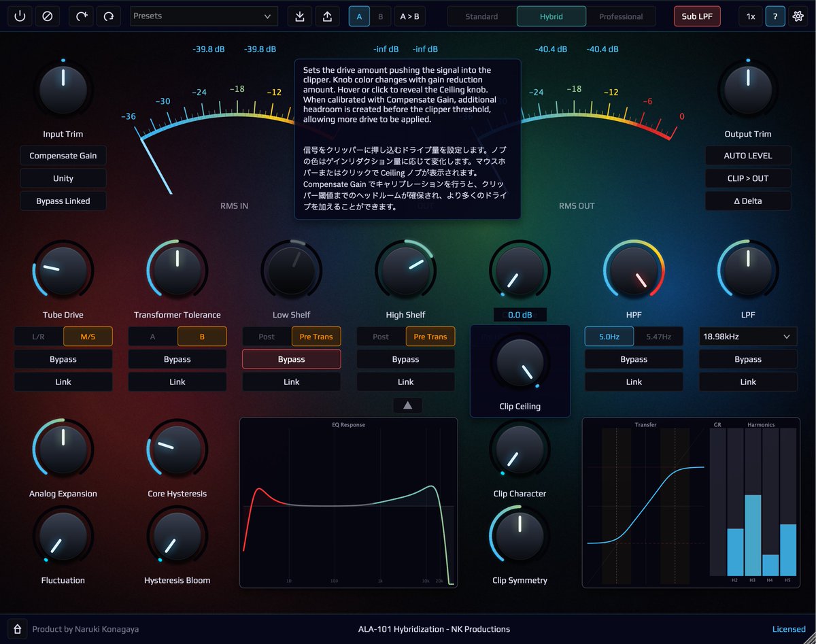The width and height of the screenshot is (816, 644).
Task: Select Transformer Tolerance type B
Action: coord(202,337)
